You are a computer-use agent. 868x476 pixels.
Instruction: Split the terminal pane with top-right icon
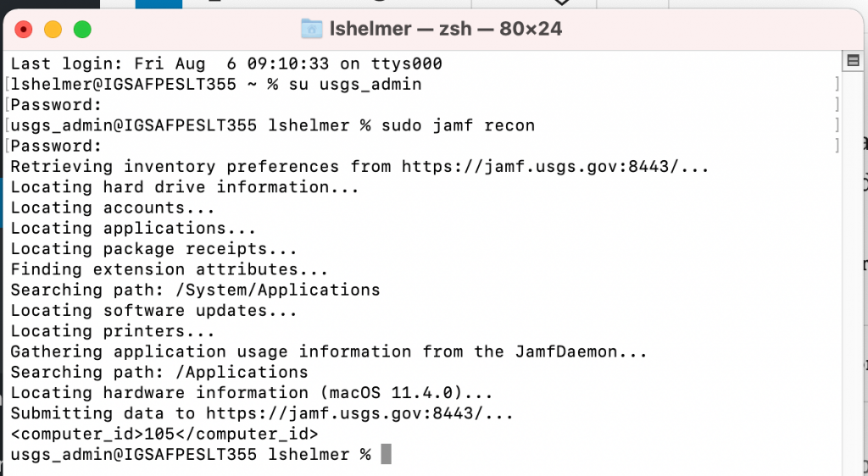pos(853,60)
